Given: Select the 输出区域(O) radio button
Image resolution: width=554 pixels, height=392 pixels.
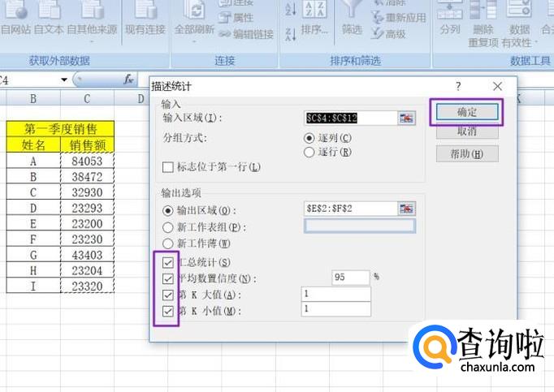Looking at the screenshot, I should [167, 211].
